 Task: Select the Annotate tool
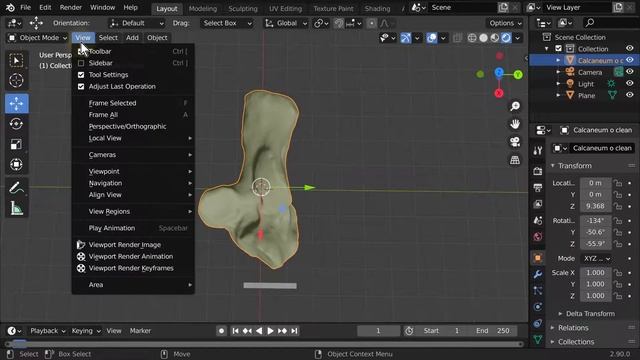(x=16, y=188)
